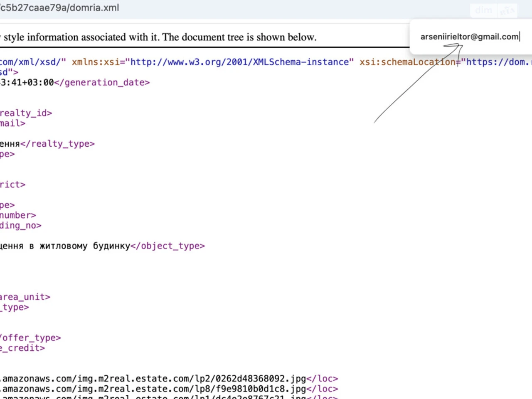Click the </realty_type> closing tag
This screenshot has width=532, height=399.
pyautogui.click(x=57, y=144)
